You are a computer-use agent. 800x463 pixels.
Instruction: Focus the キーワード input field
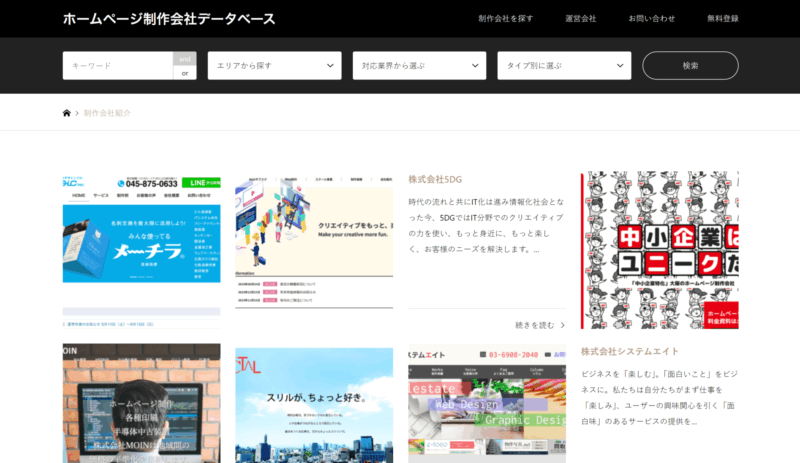click(117, 66)
